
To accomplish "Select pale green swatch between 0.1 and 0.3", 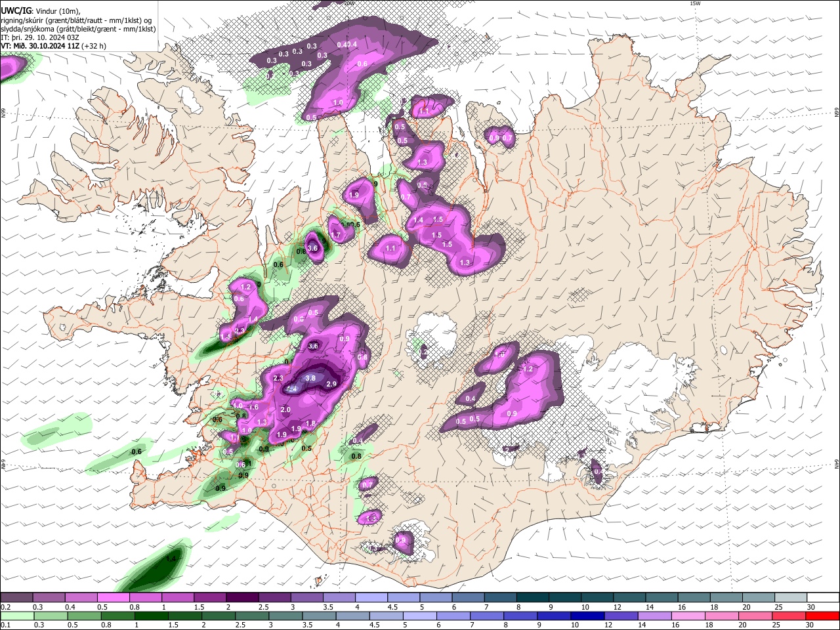I will coord(16,616).
